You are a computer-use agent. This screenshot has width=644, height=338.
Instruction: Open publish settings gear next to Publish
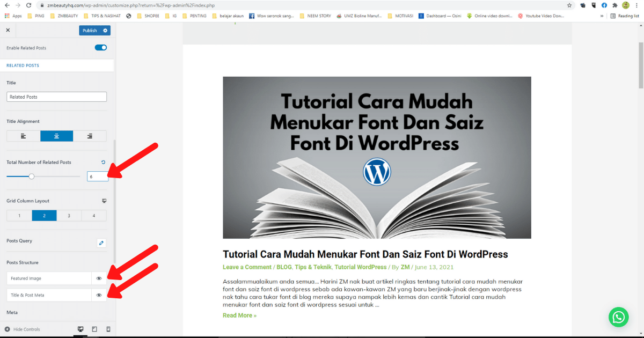click(106, 31)
